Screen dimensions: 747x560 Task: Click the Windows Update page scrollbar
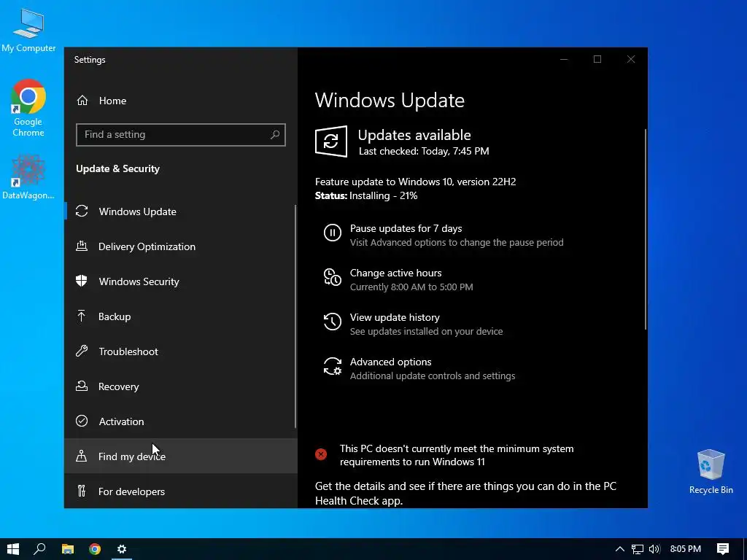646,228
